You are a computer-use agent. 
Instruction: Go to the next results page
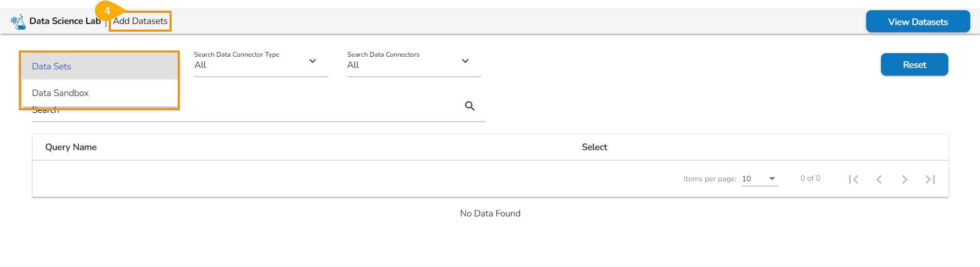tap(904, 179)
